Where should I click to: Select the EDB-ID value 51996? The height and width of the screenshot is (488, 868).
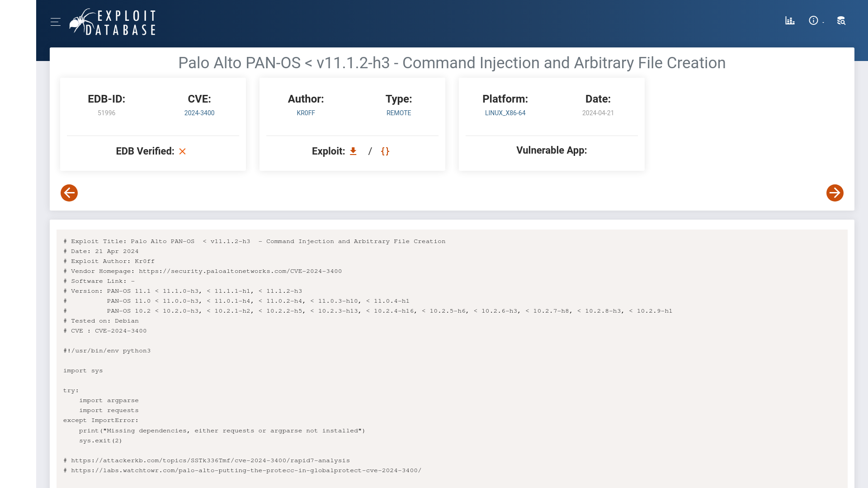point(106,113)
